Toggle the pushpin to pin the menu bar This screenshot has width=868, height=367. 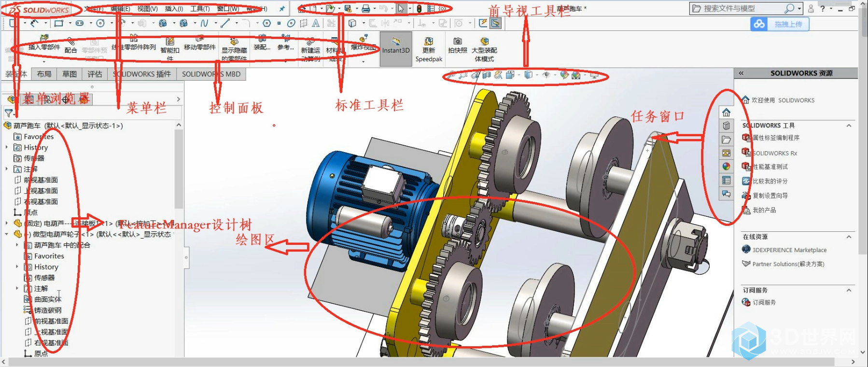click(x=282, y=9)
